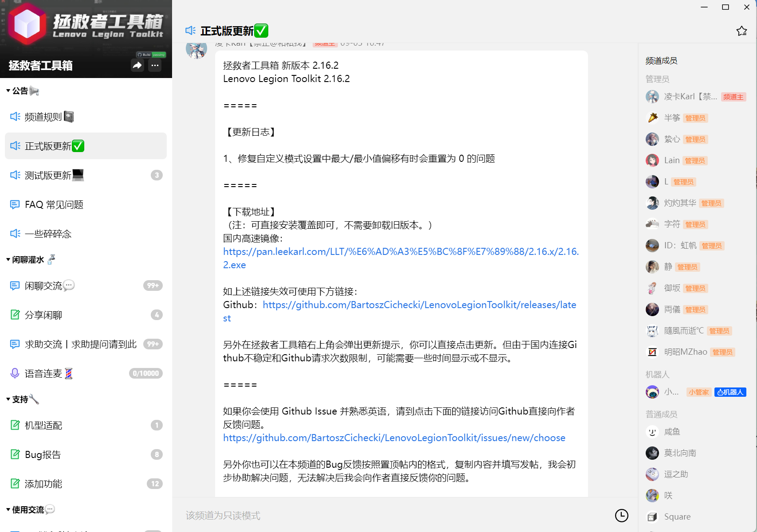Open the 机型适配 channel

tap(86, 425)
